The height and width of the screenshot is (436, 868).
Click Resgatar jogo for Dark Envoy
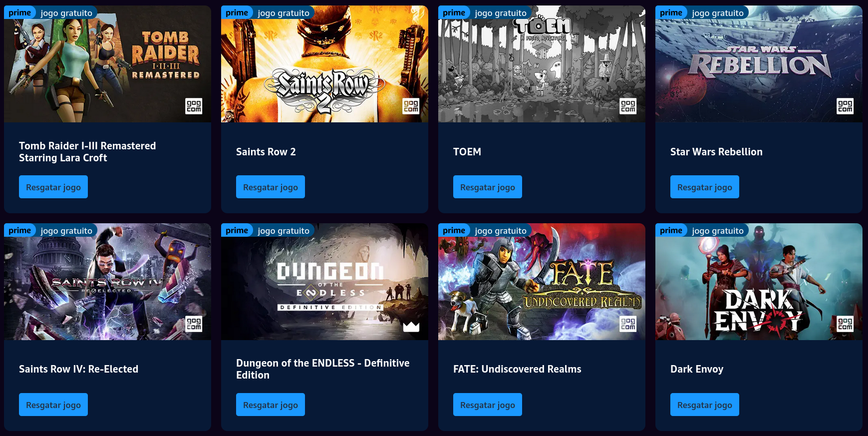pyautogui.click(x=705, y=405)
